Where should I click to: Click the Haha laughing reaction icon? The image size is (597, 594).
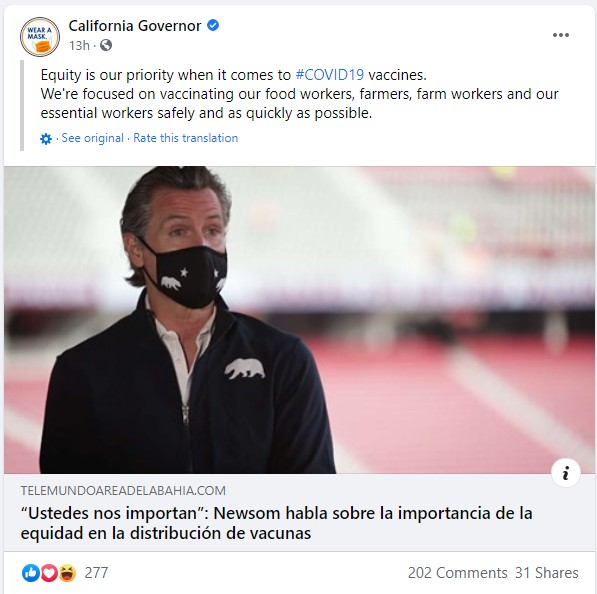tap(67, 573)
